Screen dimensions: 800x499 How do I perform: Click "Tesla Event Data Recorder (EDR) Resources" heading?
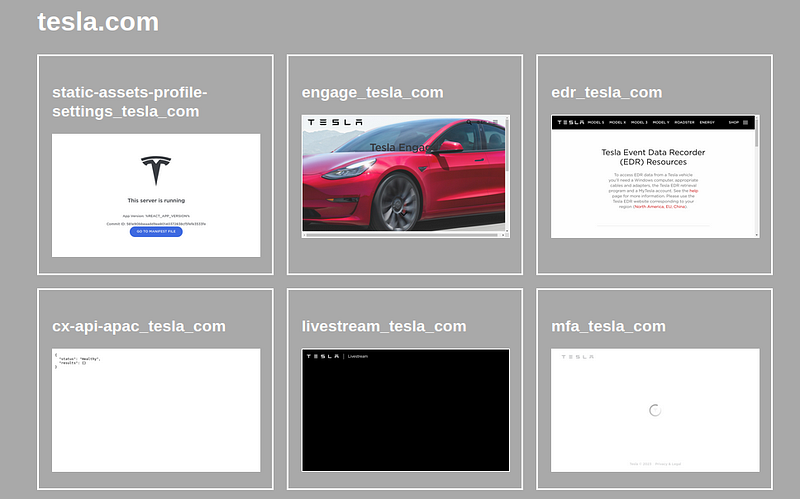(653, 157)
